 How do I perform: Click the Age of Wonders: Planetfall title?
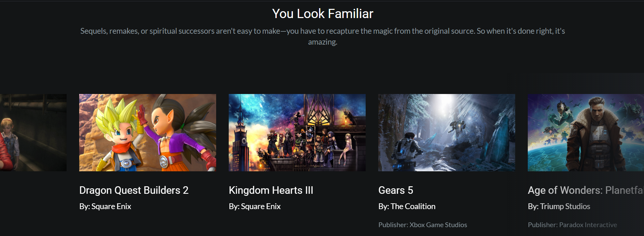tap(586, 190)
